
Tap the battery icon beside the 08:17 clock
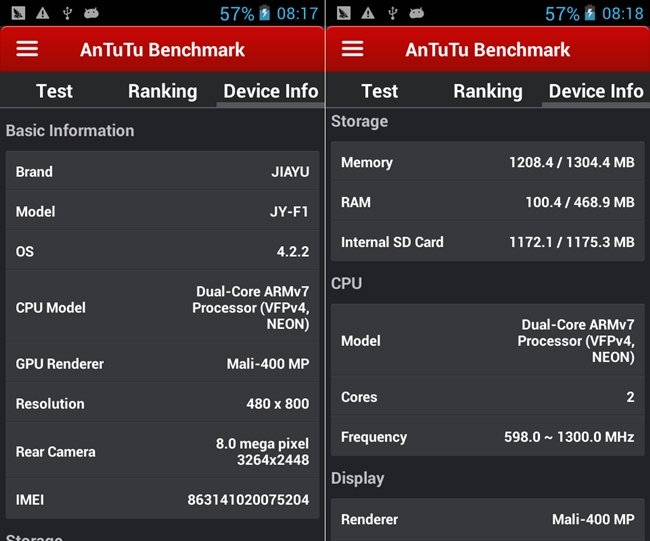[x=264, y=14]
